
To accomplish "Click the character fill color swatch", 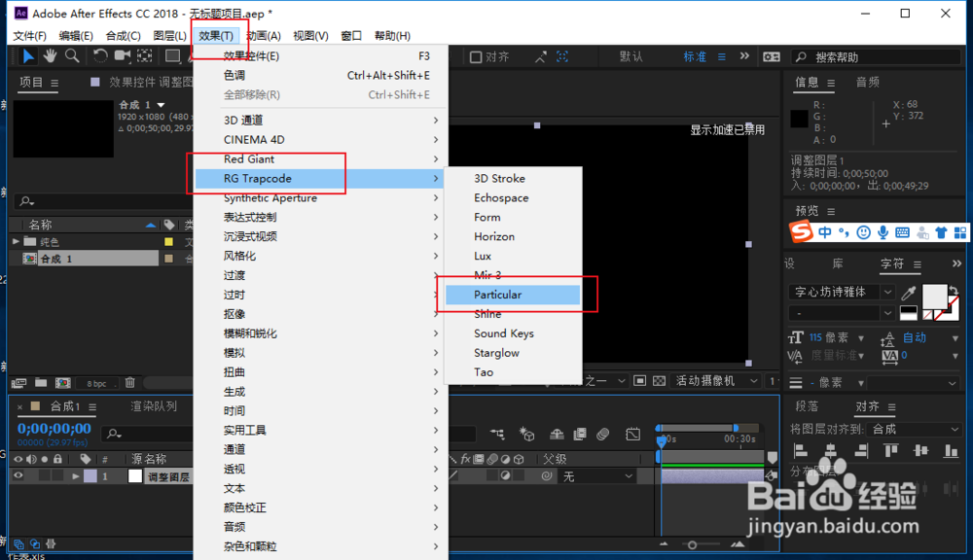I will coord(934,297).
